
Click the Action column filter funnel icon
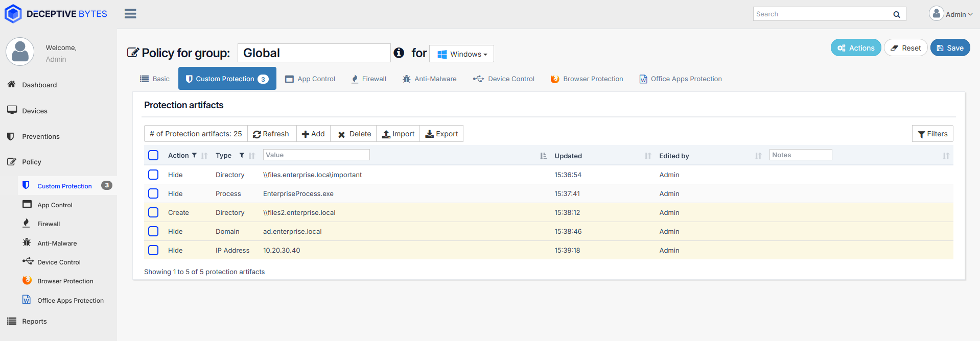(194, 155)
